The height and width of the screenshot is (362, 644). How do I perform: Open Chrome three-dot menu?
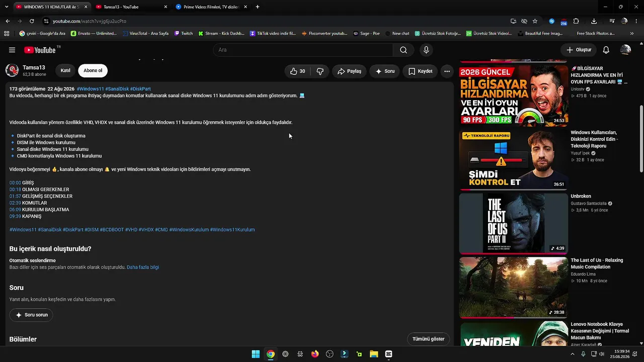(x=636, y=21)
